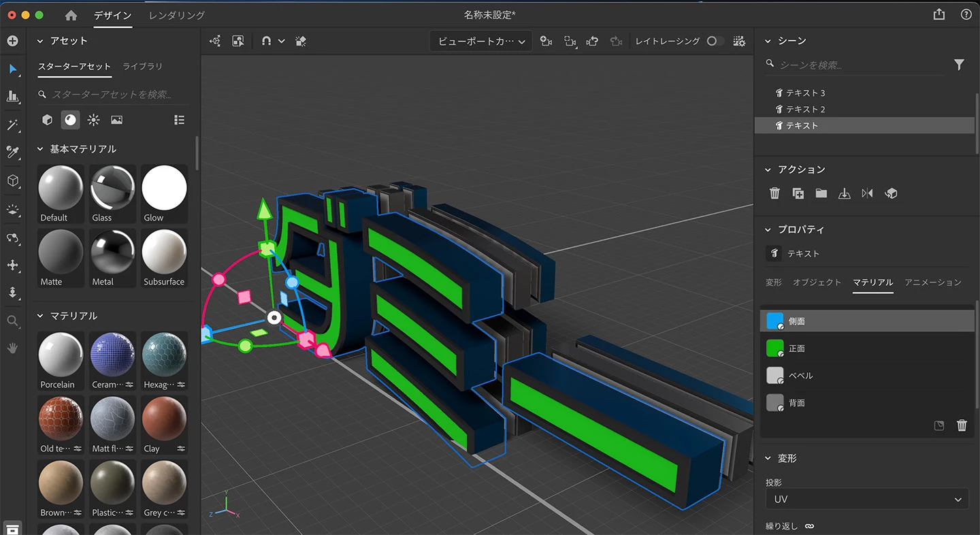Viewport: 980px width, 535px height.
Task: Click the スターターアセットを検索 search field
Action: click(x=112, y=95)
